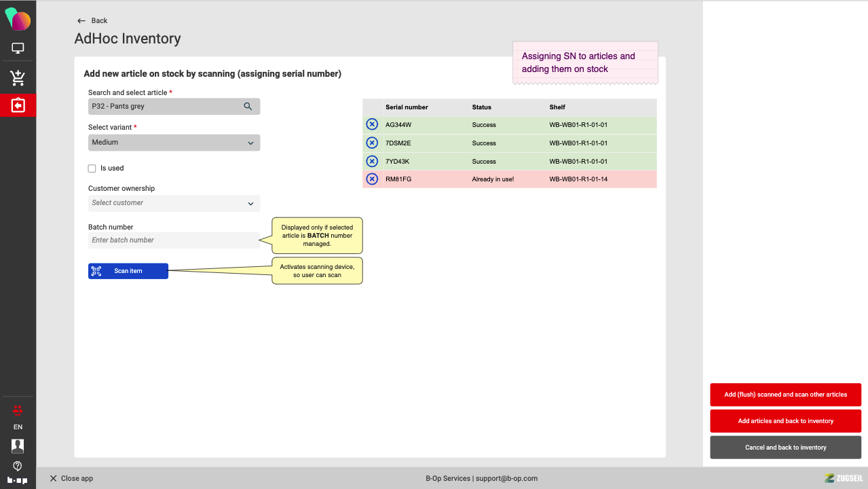The image size is (868, 489).
Task: Expand the Select variant dropdown
Action: (174, 143)
